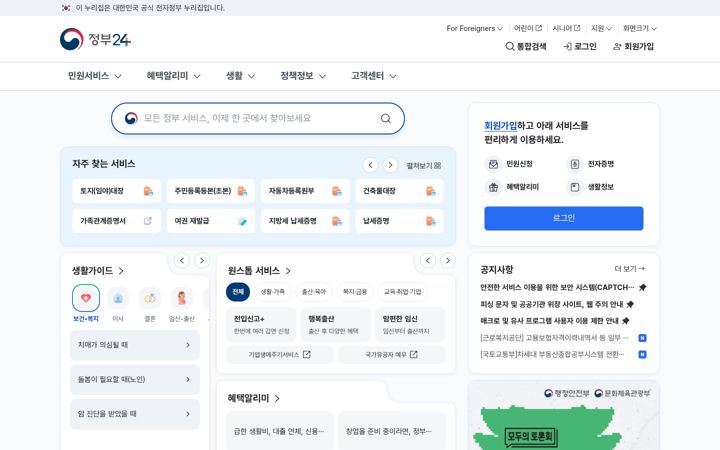720x450 pixels.
Task: Select the 복지·금융 filter tab
Action: pos(354,292)
